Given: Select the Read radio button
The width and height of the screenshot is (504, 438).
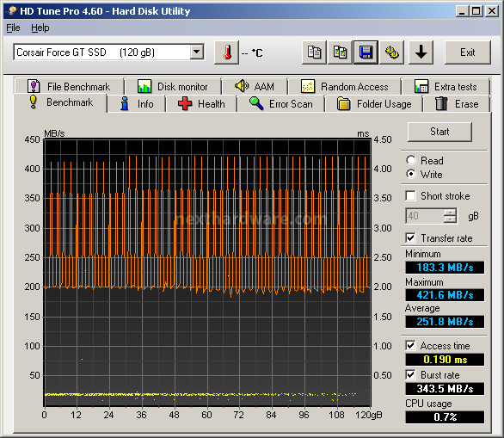Looking at the screenshot, I should click(x=411, y=160).
